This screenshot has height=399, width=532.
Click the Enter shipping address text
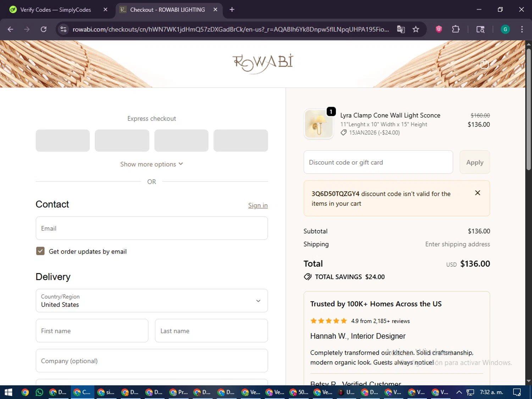pyautogui.click(x=458, y=244)
